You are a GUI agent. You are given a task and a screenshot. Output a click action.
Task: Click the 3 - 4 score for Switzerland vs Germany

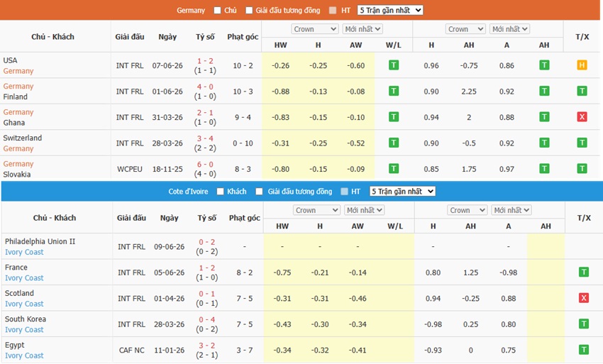tap(205, 138)
